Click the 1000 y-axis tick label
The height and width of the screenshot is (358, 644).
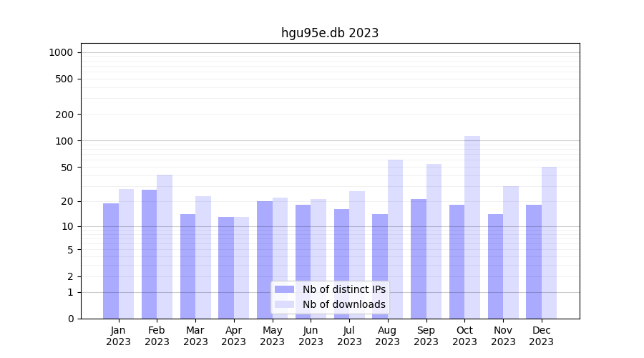coord(61,52)
